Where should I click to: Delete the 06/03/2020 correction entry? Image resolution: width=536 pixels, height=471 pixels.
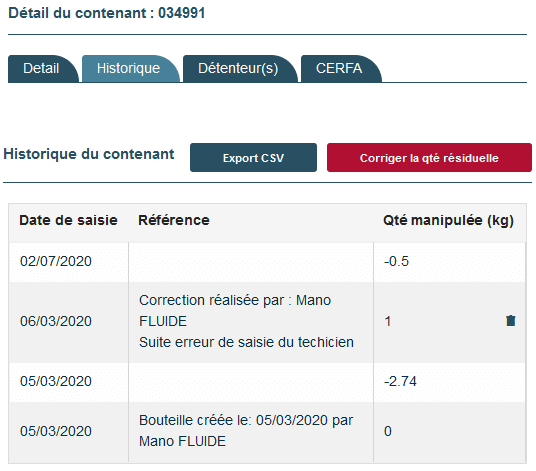[510, 321]
